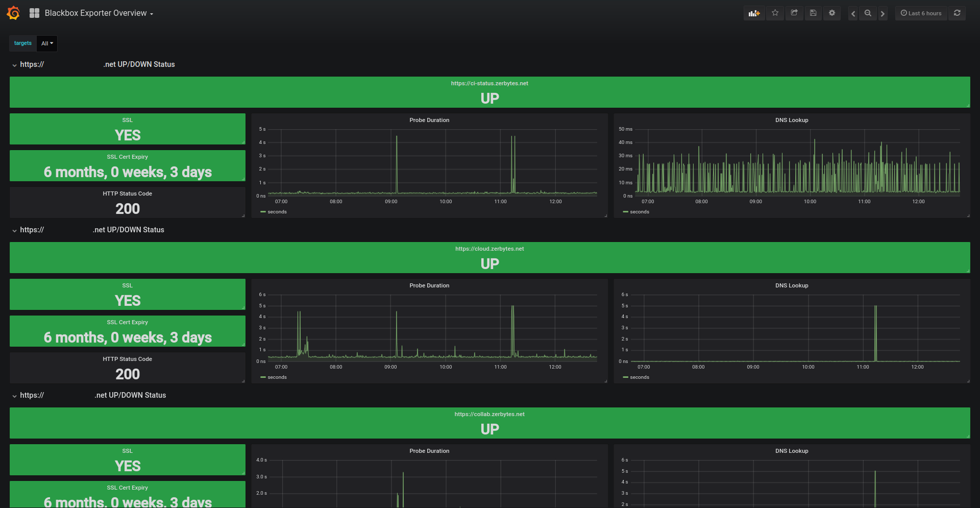
Task: Collapse the row above the cloud.zerbytes.net panel
Action: click(15, 230)
